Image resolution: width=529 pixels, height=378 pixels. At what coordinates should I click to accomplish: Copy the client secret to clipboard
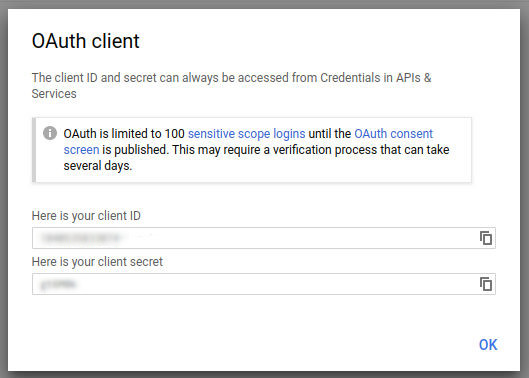click(x=486, y=284)
